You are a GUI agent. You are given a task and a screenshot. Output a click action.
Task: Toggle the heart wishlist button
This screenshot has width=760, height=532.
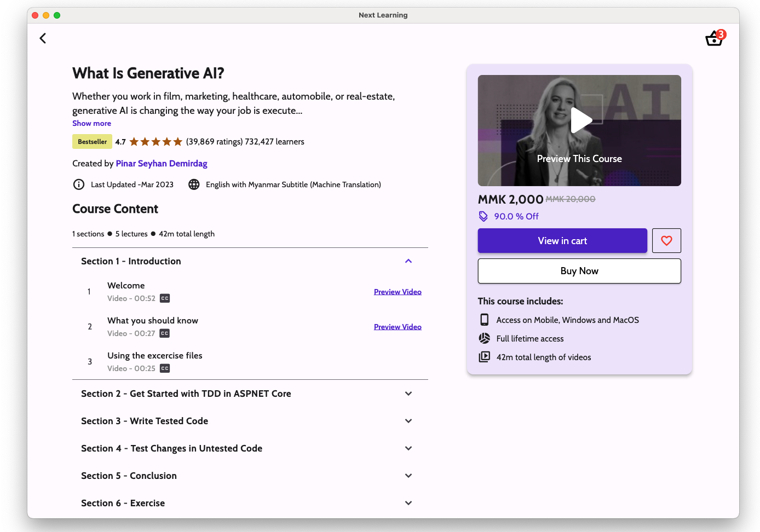[x=666, y=241]
